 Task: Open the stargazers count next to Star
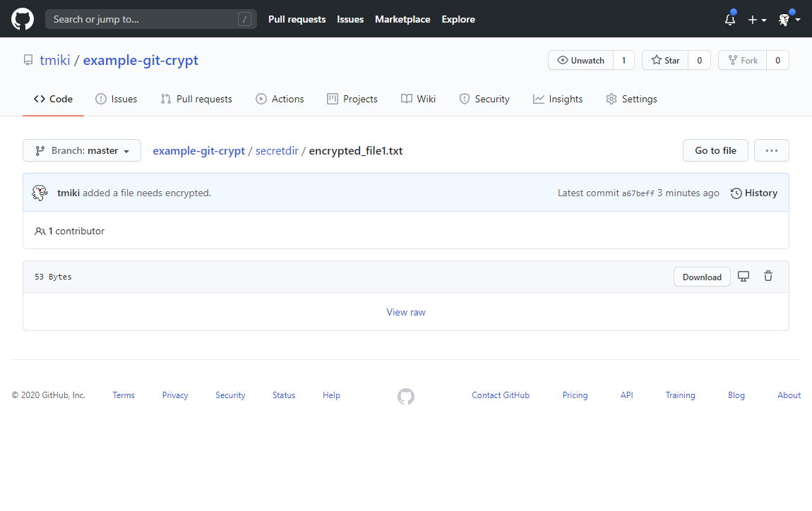(699, 60)
